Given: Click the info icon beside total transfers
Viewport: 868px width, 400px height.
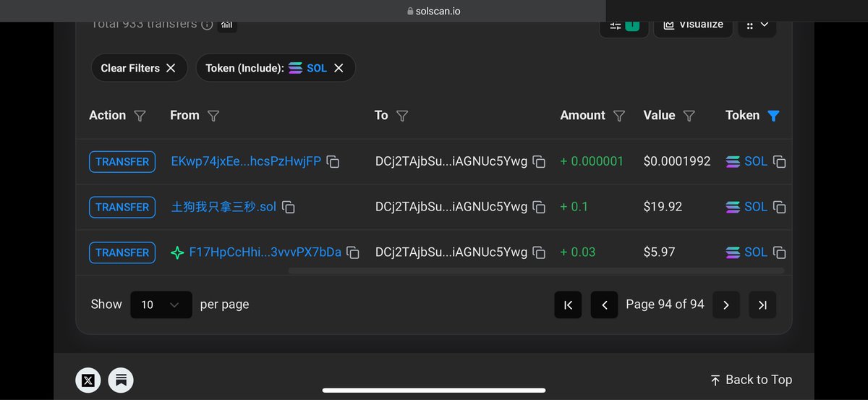Looking at the screenshot, I should pos(207,25).
